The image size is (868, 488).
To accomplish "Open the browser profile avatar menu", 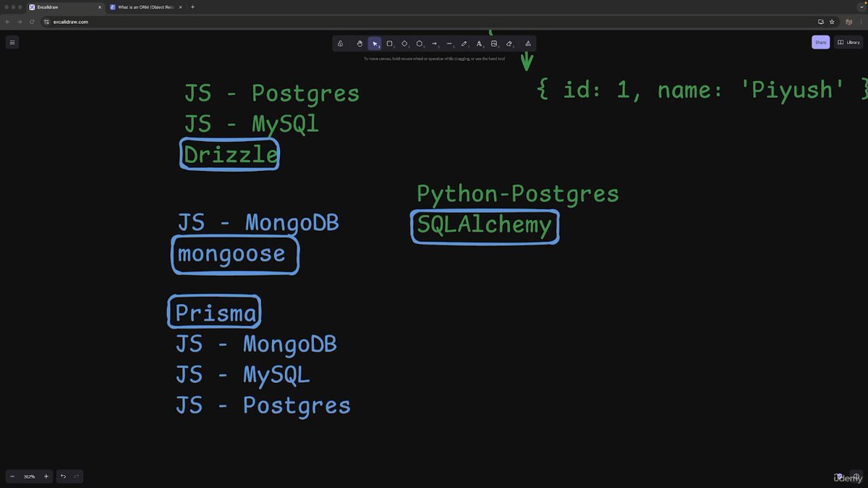I will (x=848, y=22).
